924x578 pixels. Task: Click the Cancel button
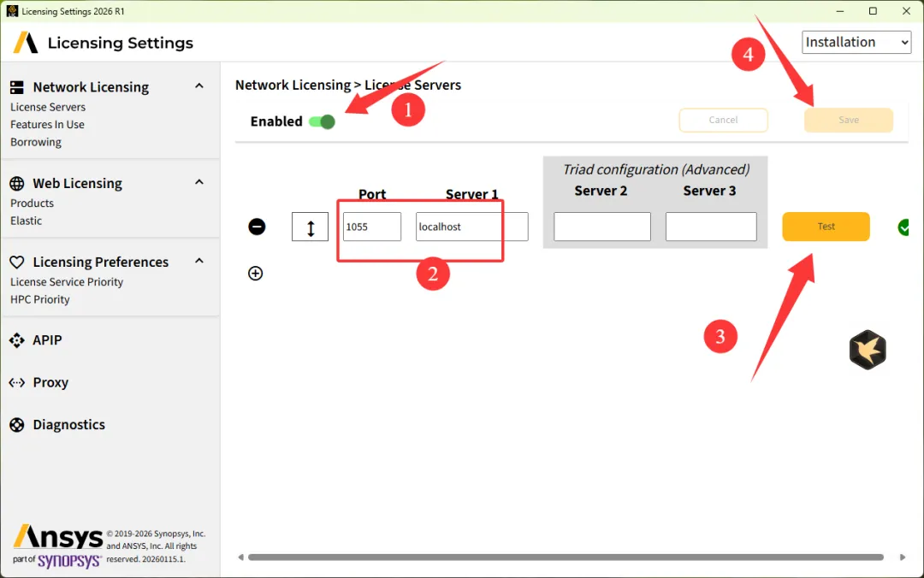723,120
